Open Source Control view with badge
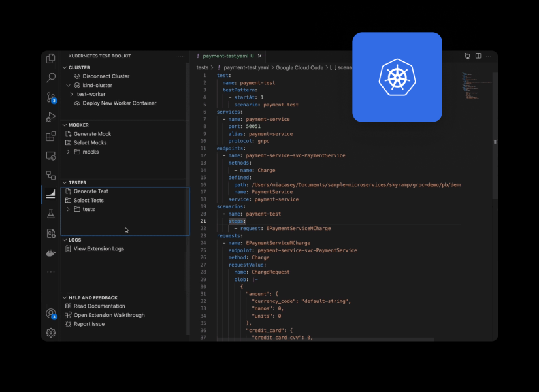This screenshot has width=539, height=392. [x=51, y=97]
